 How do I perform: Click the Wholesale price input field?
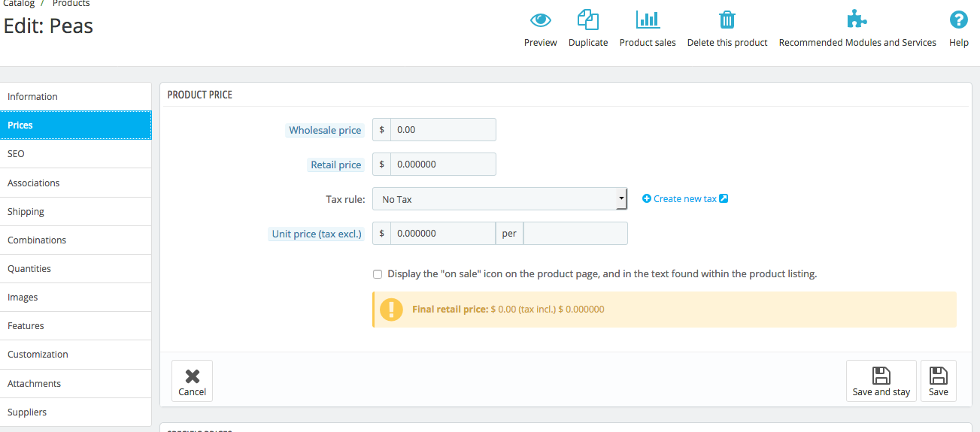(x=442, y=130)
